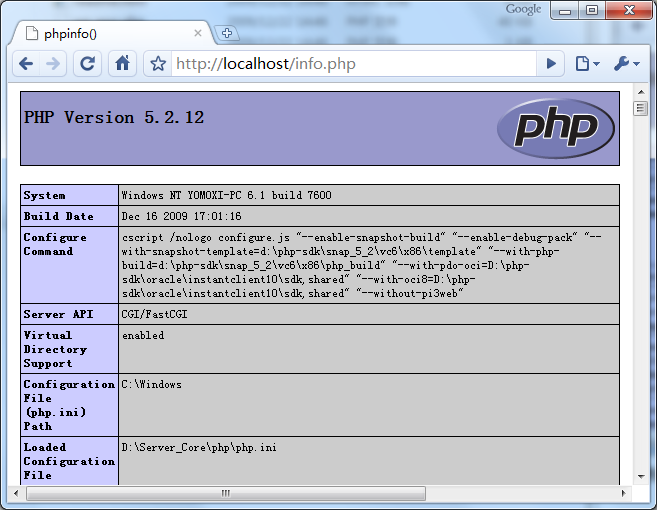
Task: Click the cscript configure command text
Action: point(362,265)
